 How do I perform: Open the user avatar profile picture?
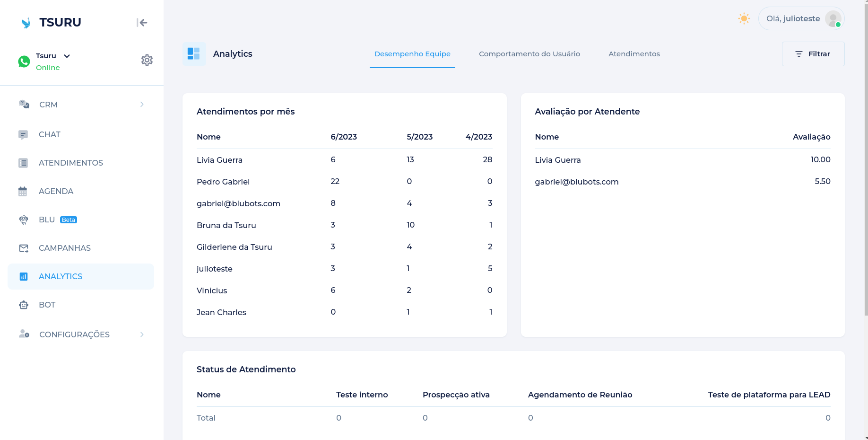click(833, 19)
